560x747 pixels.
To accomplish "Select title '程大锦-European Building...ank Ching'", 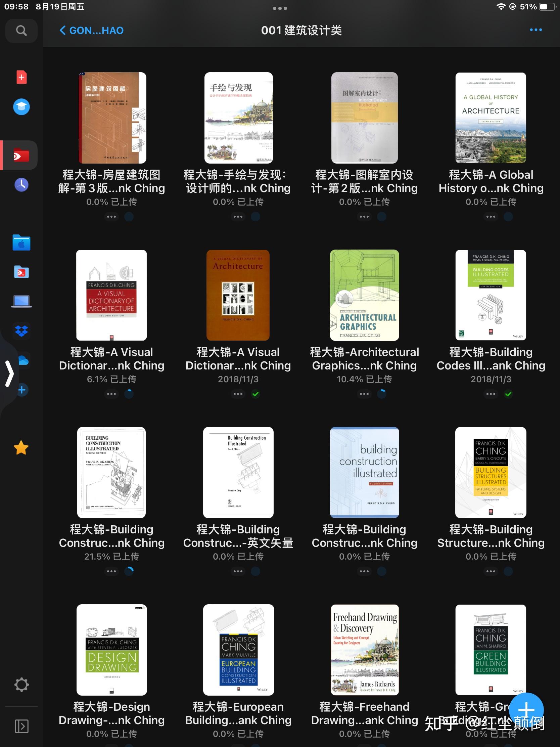I will coord(238,713).
